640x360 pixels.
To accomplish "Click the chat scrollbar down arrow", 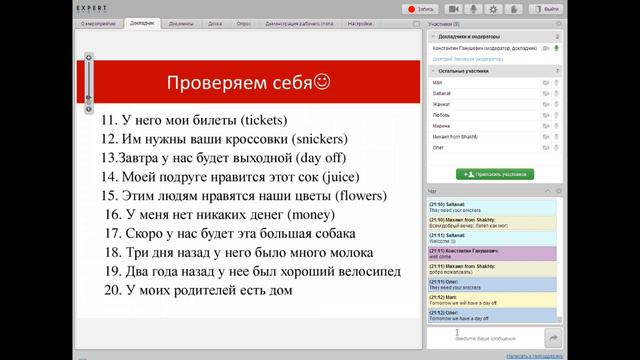I will click(x=559, y=320).
